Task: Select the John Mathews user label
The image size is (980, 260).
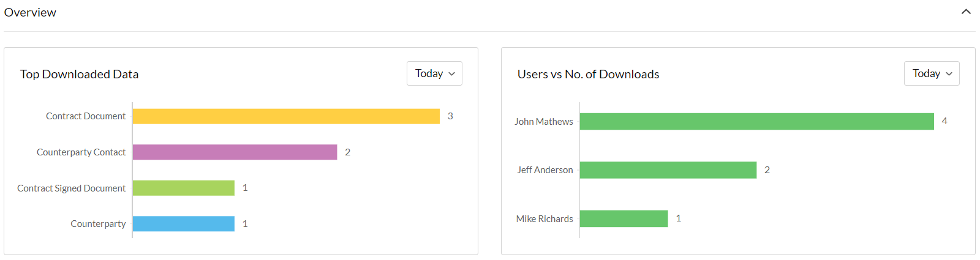Action: pos(544,122)
